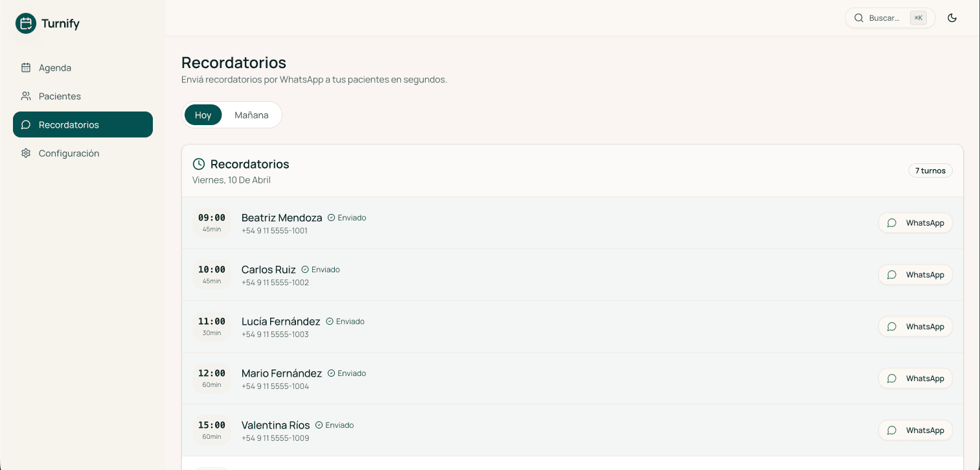980x470 pixels.
Task: Click the Turnify calendar logo icon
Action: click(x=26, y=23)
